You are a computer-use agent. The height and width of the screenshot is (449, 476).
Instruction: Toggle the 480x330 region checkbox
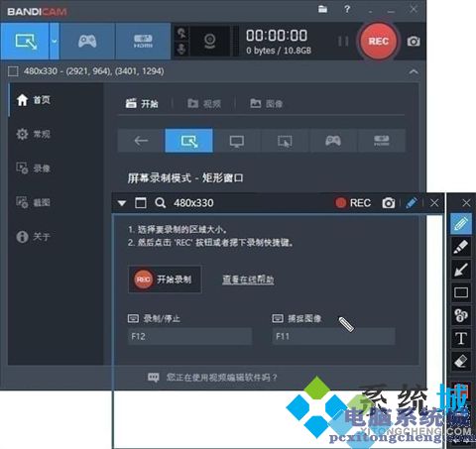(x=13, y=71)
